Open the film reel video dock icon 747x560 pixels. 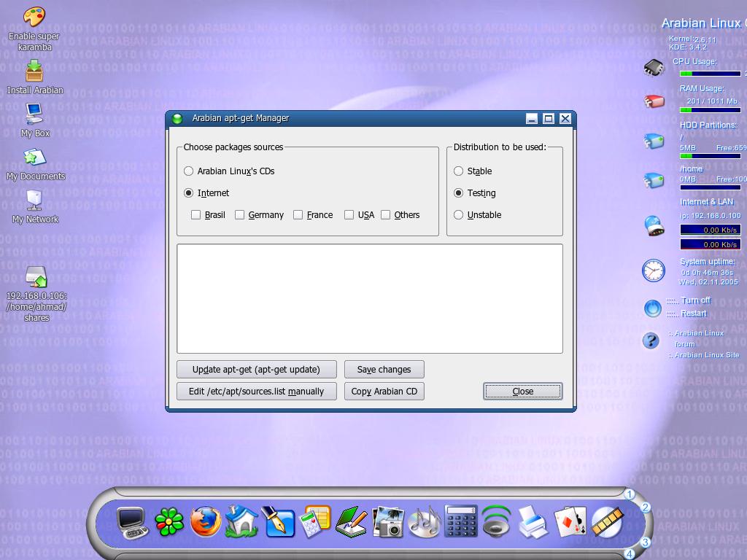click(x=607, y=522)
